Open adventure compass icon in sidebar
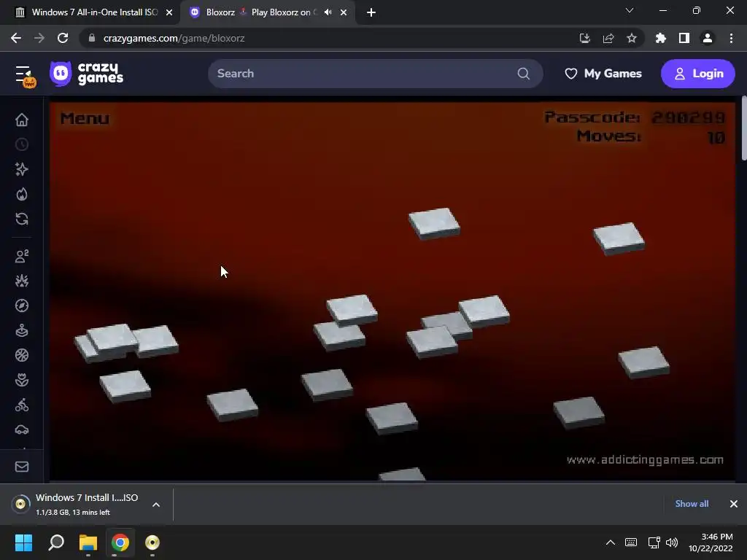The image size is (747, 560). (x=22, y=306)
